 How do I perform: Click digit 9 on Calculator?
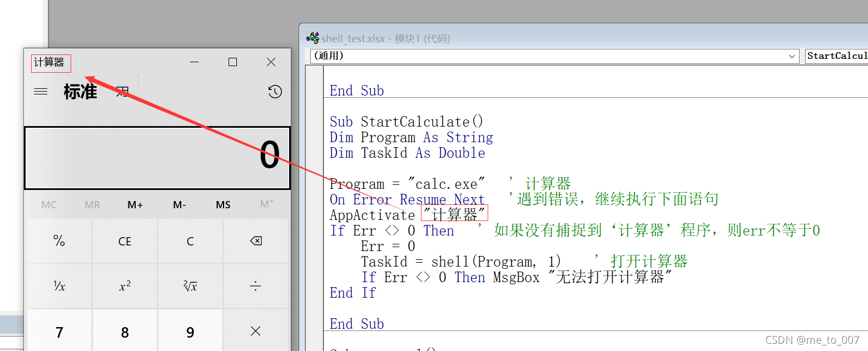point(190,332)
